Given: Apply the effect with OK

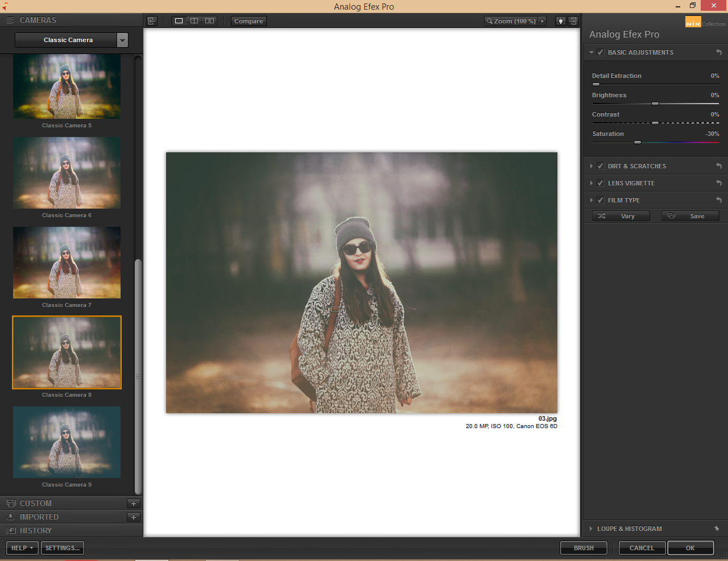Looking at the screenshot, I should 690,548.
